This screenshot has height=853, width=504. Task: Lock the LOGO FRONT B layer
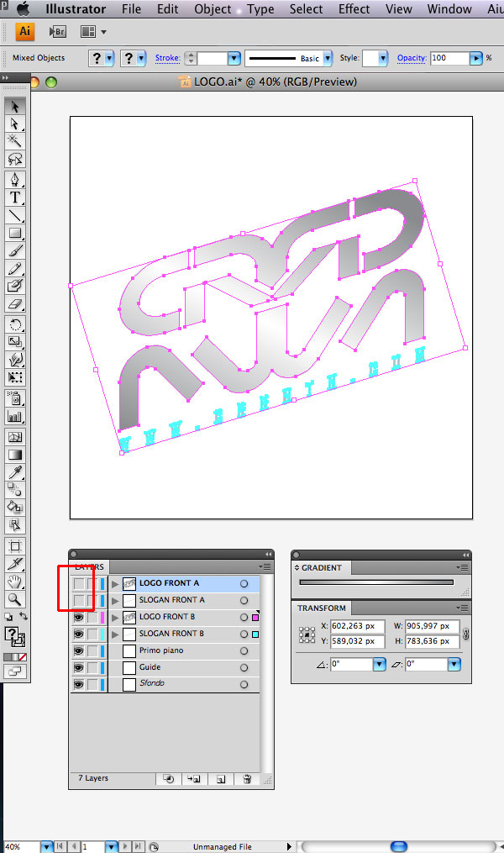92,618
